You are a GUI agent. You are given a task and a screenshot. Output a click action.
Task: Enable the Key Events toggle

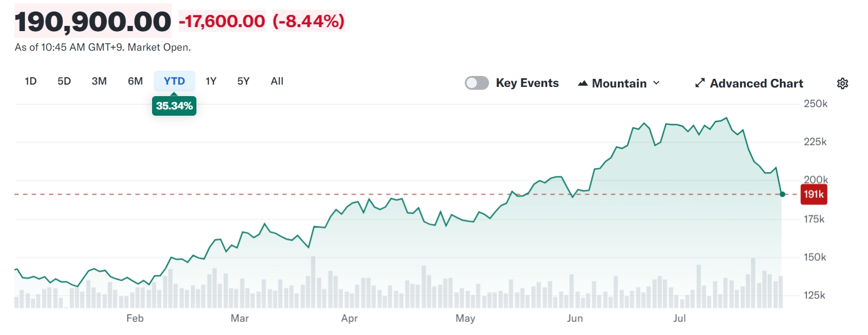tap(476, 82)
